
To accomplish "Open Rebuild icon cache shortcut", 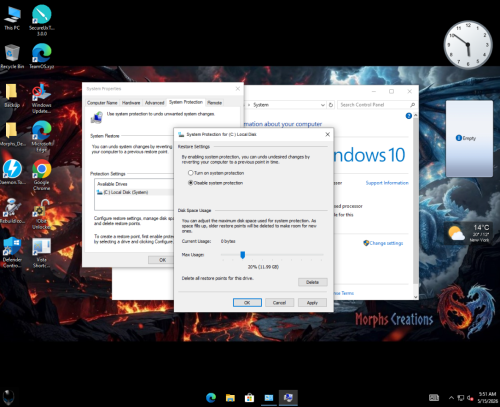I will (12, 211).
